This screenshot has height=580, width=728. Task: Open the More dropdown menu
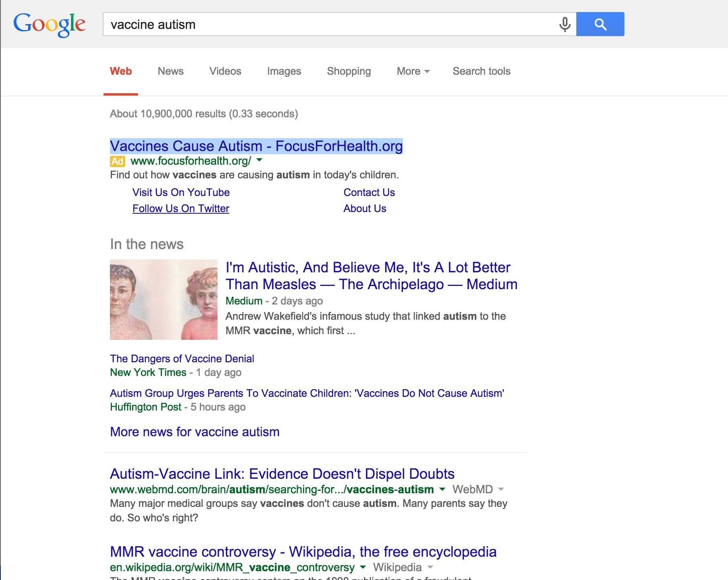[x=413, y=71]
